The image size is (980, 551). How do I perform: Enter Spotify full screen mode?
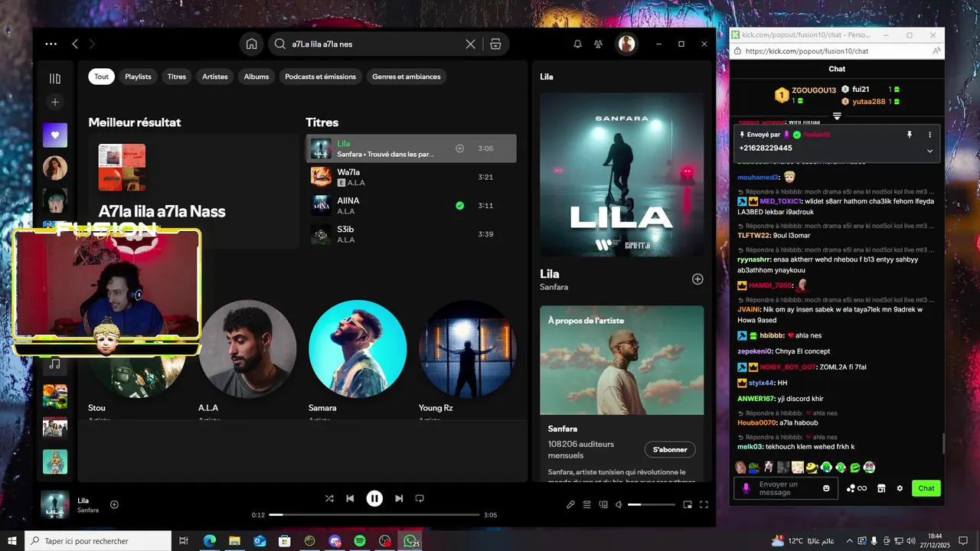click(x=704, y=504)
